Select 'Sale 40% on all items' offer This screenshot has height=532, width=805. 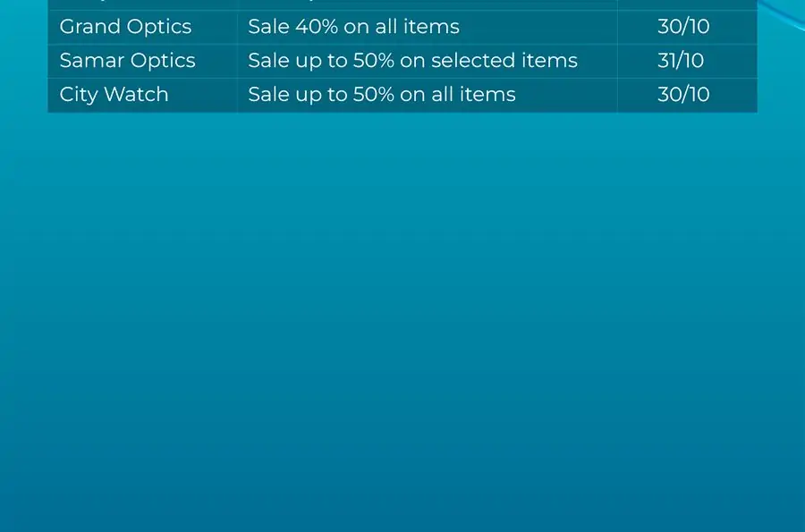[x=353, y=27]
